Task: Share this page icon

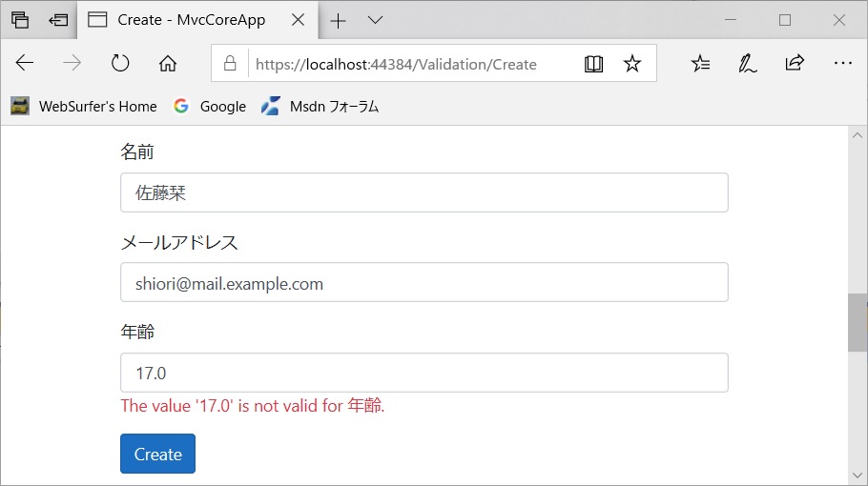Action: 795,63
